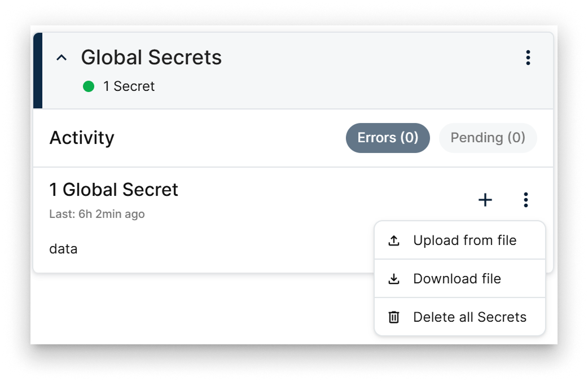This screenshot has width=588, height=381.
Task: Click the "Activity" section heading
Action: click(x=82, y=137)
